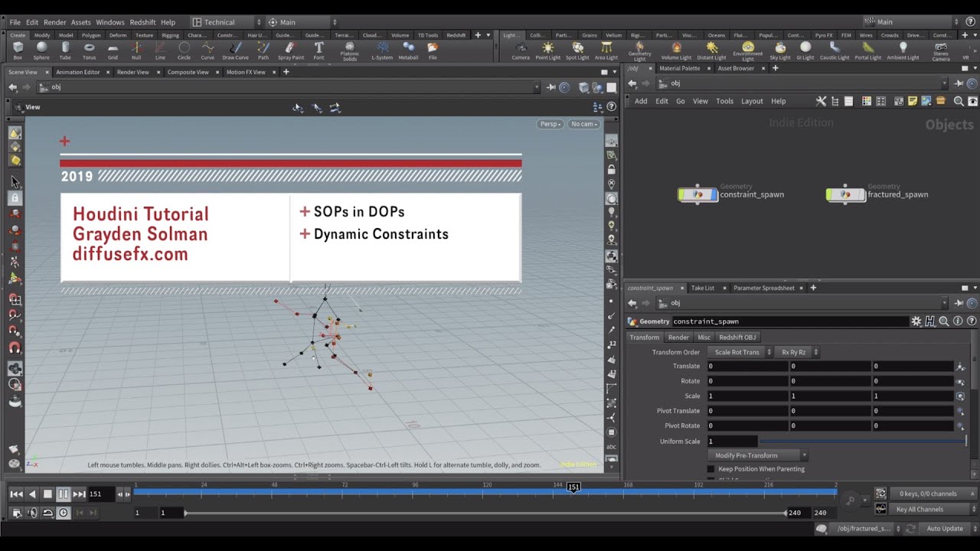Switch to the Material Palette tab

[x=680, y=68]
